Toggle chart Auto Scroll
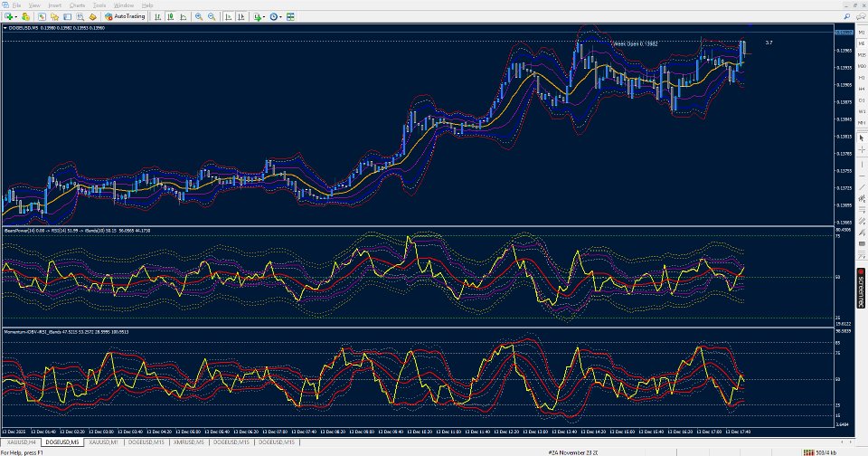868x456 pixels. coord(228,16)
